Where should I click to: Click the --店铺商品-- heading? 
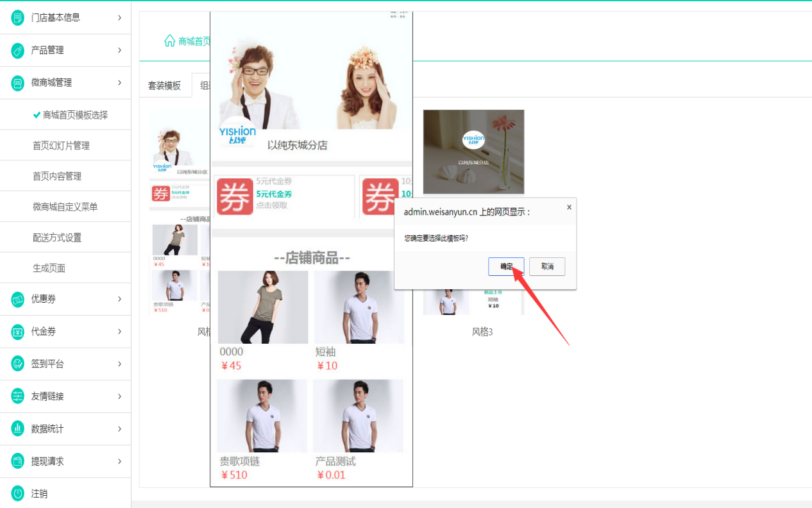312,258
